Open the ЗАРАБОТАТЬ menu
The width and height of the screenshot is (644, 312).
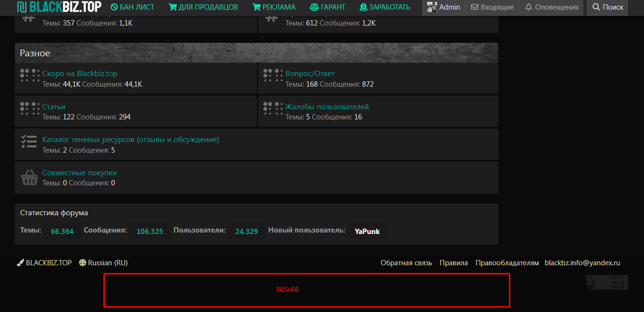coord(384,7)
